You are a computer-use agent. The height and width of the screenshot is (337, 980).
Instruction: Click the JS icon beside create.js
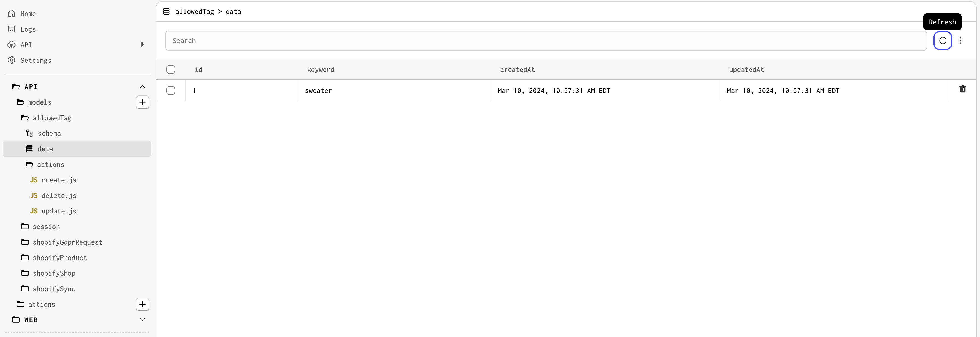tap(34, 180)
